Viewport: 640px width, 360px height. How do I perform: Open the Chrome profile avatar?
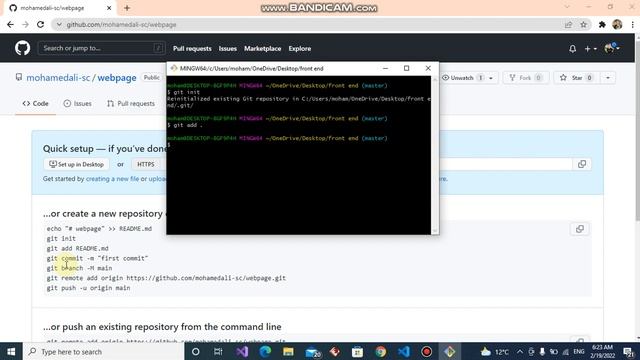(617, 24)
